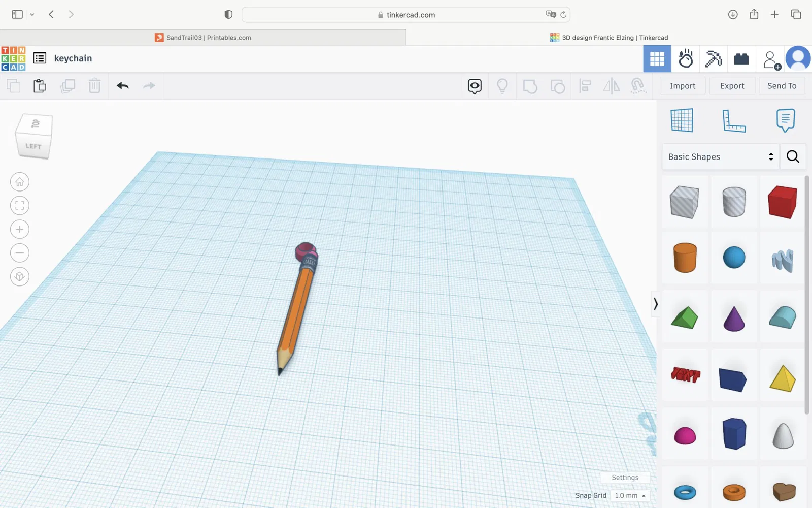Viewport: 812px width, 508px height.
Task: Click the Paste clipboard icon
Action: point(40,86)
